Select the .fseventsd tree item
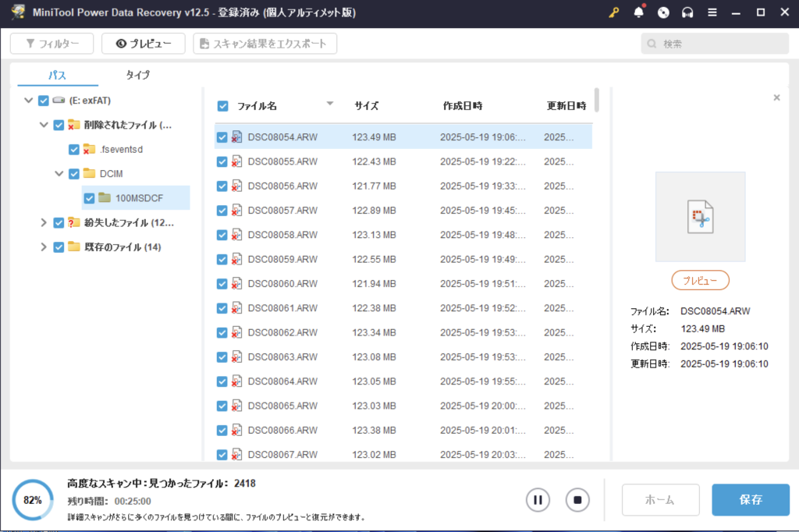The width and height of the screenshot is (799, 532). pyautogui.click(x=121, y=149)
